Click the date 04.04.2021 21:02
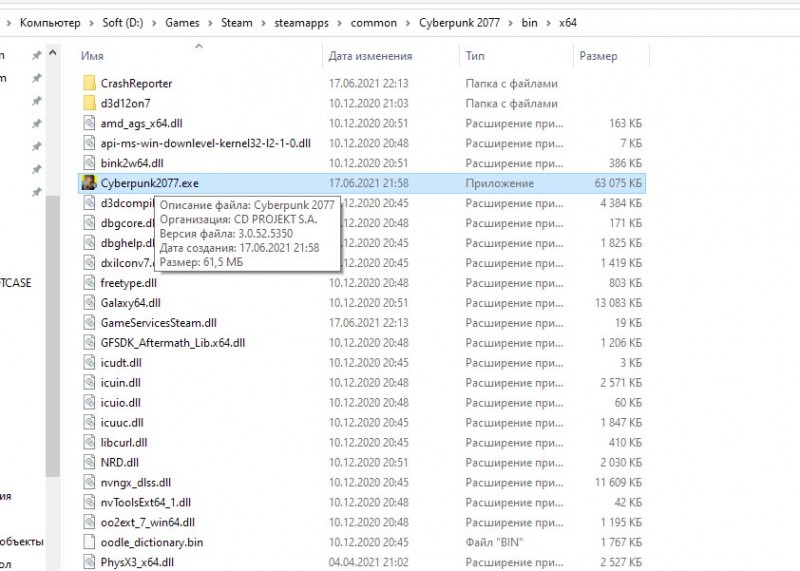Image resolution: width=800 pixels, height=571 pixels. pos(368,562)
